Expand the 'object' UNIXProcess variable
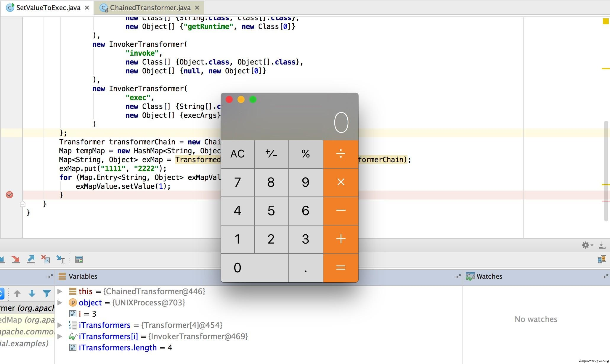610x364 pixels. pyautogui.click(x=60, y=303)
